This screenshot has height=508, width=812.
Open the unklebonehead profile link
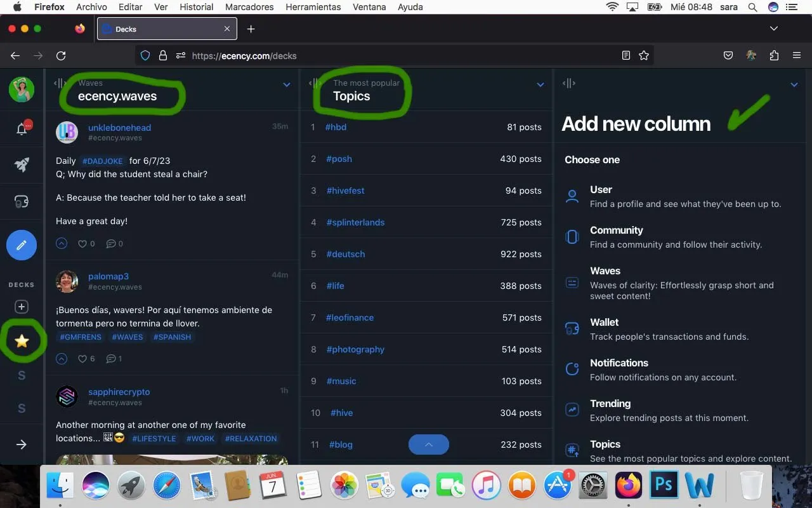tap(119, 127)
